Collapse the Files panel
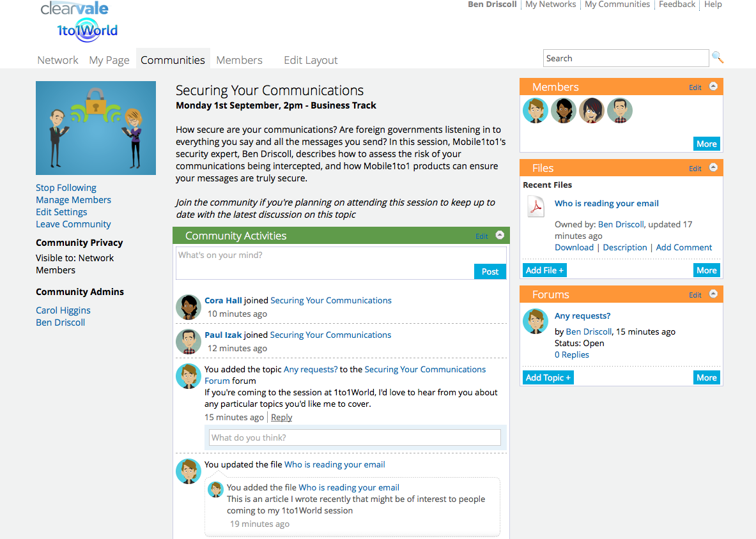 pyautogui.click(x=713, y=167)
